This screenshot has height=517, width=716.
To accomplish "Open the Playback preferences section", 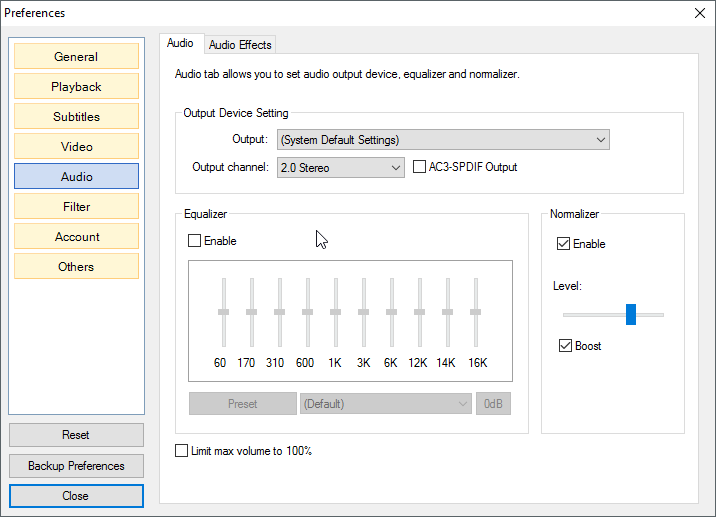I will click(x=76, y=86).
